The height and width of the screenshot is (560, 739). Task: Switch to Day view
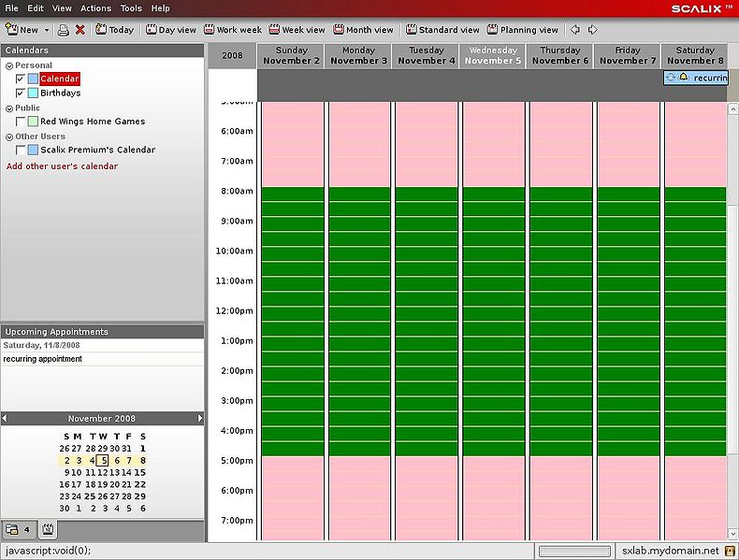(170, 30)
